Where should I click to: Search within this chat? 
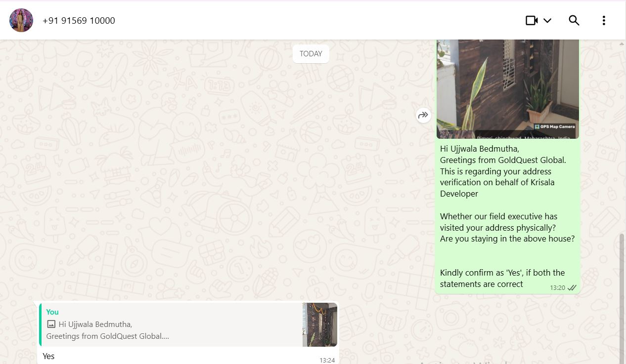574,20
